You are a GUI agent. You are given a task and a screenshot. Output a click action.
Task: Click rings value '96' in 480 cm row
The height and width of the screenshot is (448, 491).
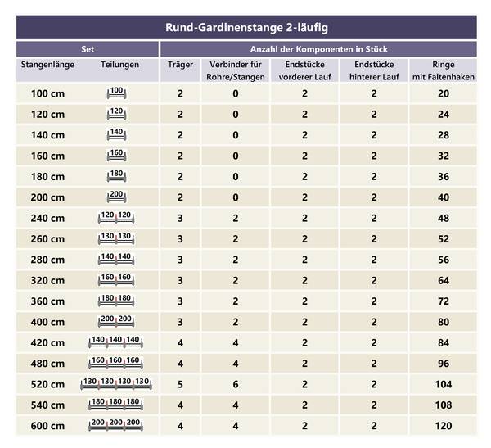[x=444, y=364]
